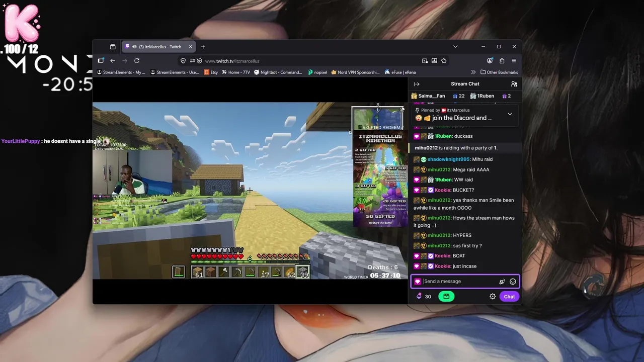Open the list all tabs dropdown

pos(455,47)
